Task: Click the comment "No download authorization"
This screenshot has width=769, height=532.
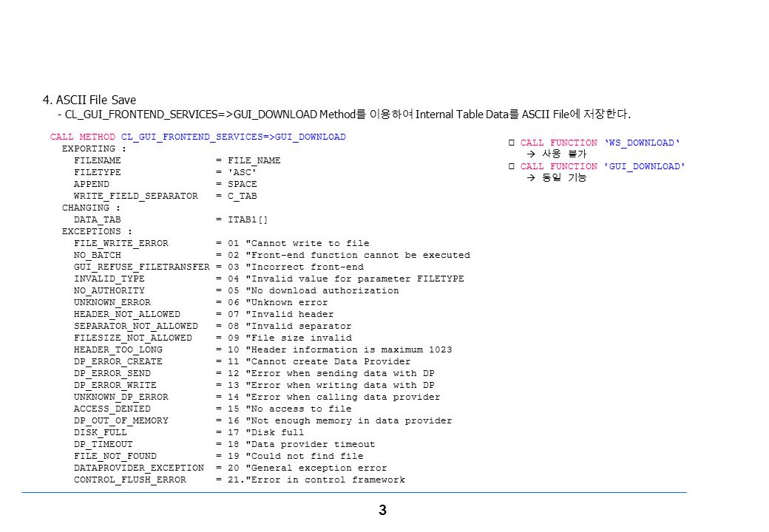Action: tap(322, 290)
